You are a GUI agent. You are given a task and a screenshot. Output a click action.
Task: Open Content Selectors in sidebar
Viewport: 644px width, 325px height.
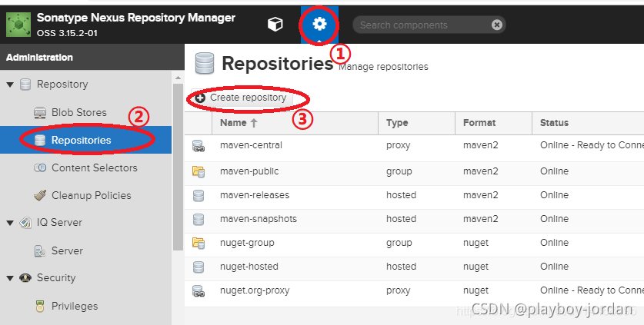[x=95, y=167]
